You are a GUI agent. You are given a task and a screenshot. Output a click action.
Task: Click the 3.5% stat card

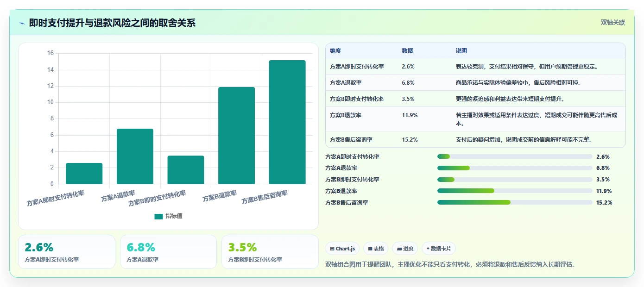(270, 252)
